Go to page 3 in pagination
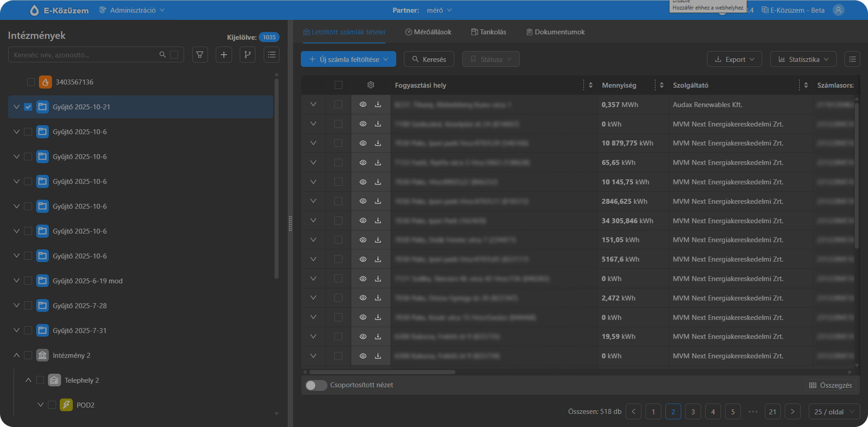Viewport: 868px width, 427px height. click(693, 412)
